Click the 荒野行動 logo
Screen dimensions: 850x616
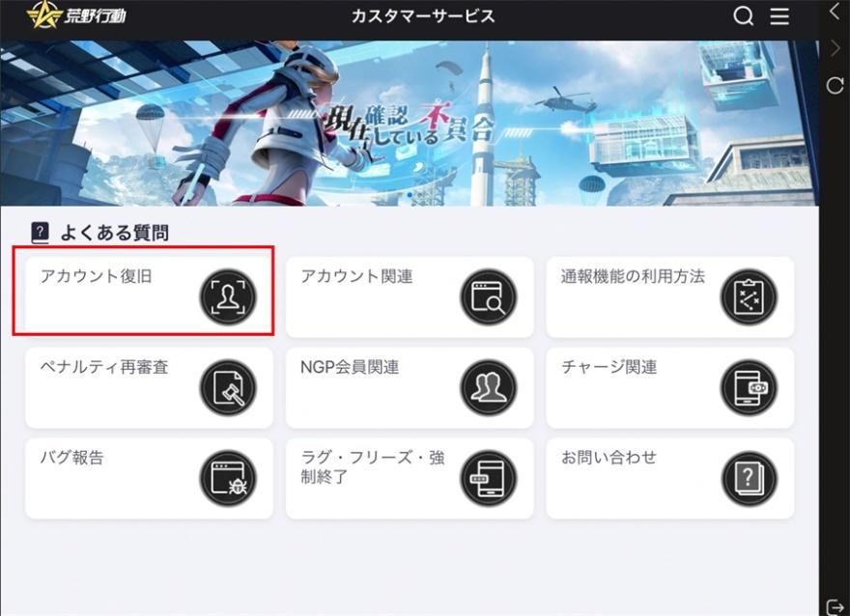pos(76,14)
